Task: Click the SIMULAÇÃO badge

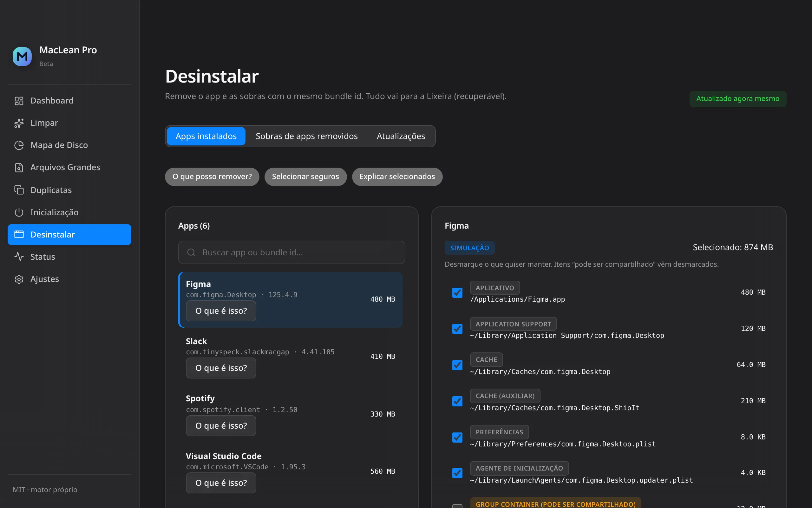Action: pos(469,248)
